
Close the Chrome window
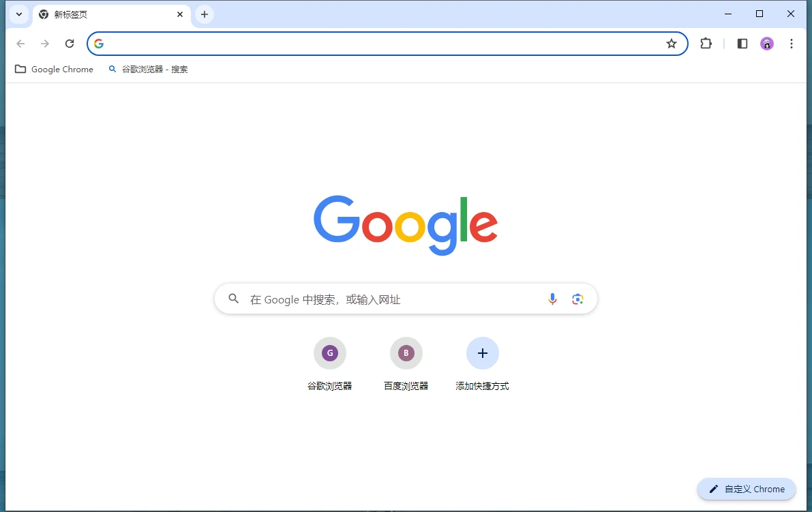[791, 14]
